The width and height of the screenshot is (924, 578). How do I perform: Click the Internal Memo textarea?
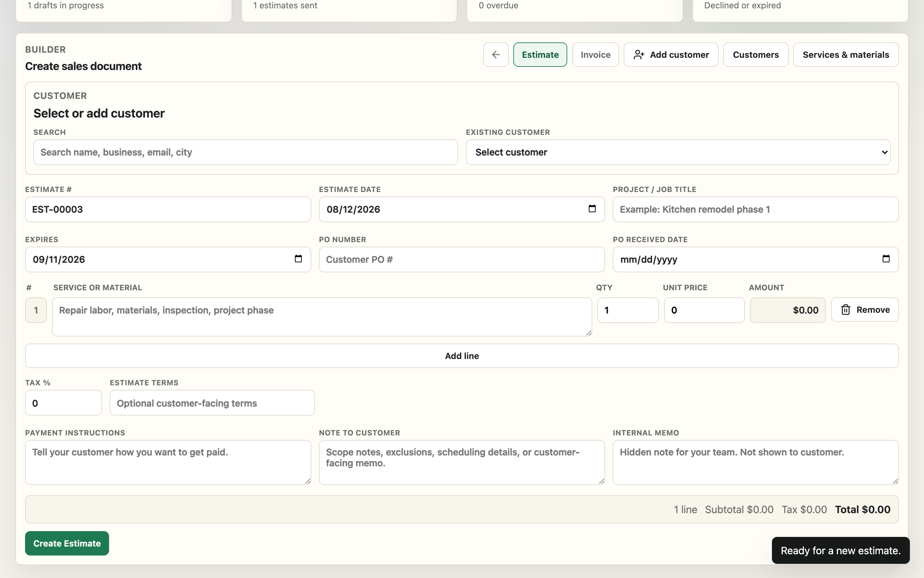pyautogui.click(x=756, y=462)
